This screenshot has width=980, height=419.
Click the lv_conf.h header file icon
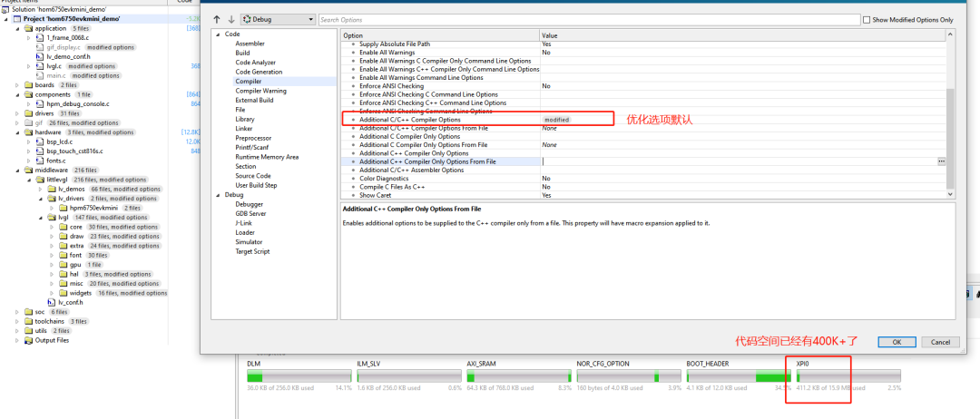[x=51, y=302]
